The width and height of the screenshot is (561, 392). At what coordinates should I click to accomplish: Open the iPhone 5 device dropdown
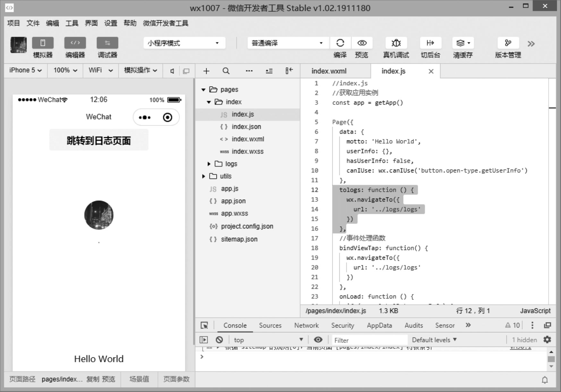26,70
